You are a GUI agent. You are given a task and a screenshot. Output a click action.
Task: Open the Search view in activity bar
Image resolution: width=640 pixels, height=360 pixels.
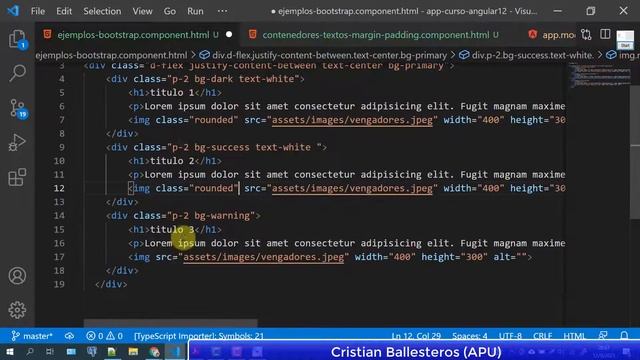point(17,73)
